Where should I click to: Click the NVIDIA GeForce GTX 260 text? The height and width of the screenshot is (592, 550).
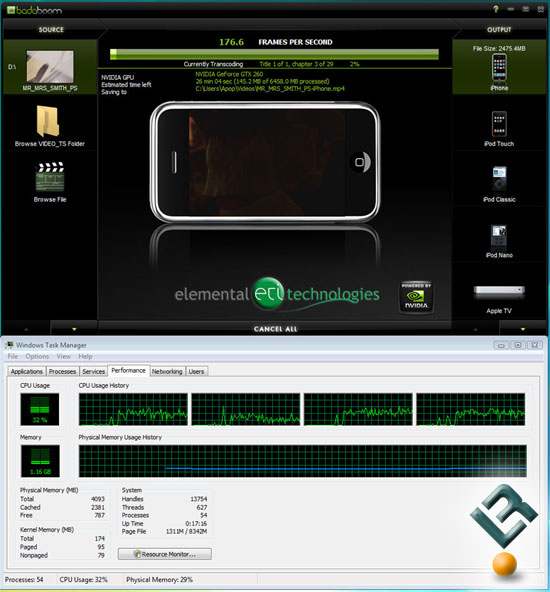229,74
